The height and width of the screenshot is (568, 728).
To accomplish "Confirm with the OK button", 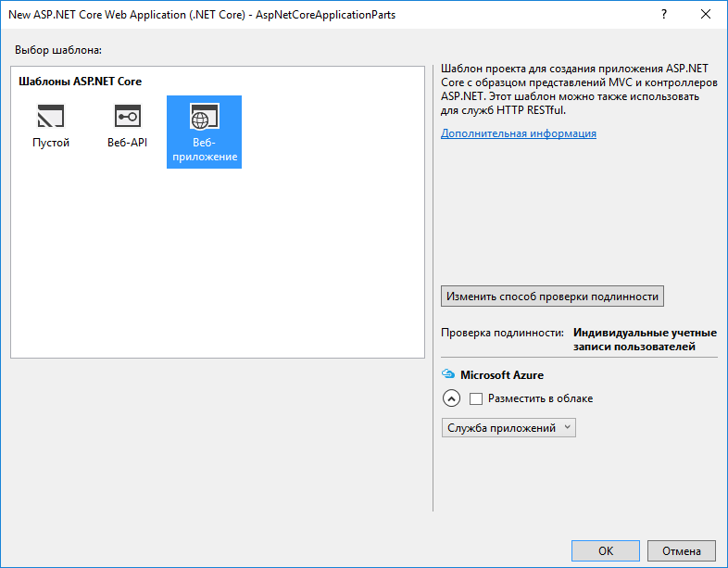I will 606,550.
